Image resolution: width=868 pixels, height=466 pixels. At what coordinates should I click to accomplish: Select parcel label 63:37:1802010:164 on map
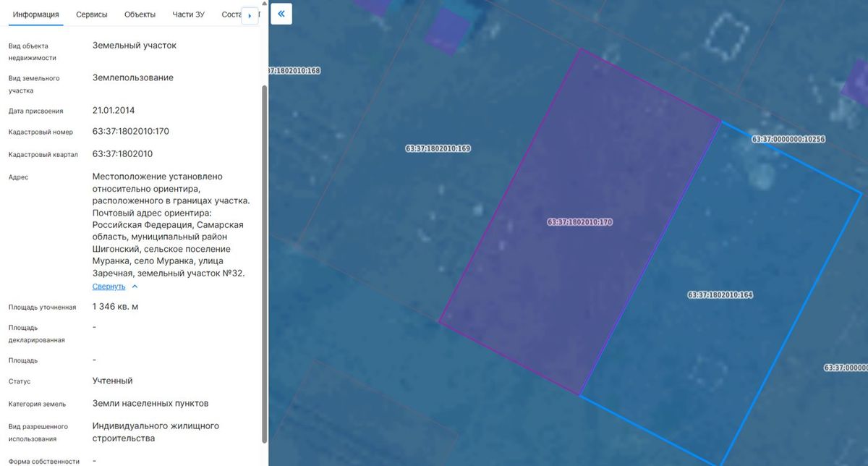[x=720, y=295]
